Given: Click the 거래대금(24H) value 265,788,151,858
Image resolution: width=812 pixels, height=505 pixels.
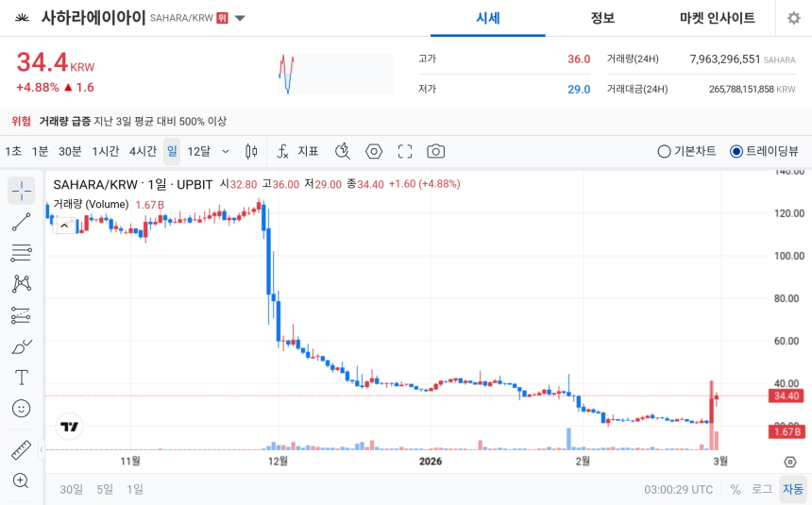Looking at the screenshot, I should [x=741, y=89].
